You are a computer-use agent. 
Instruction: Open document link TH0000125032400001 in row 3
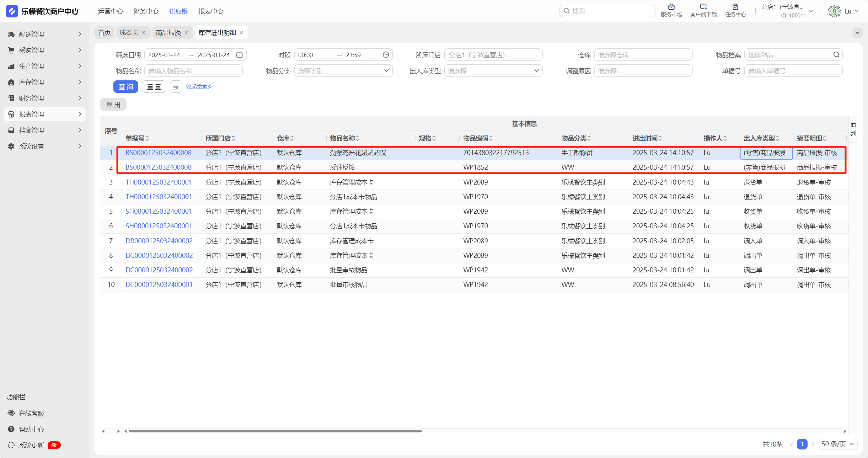[x=159, y=182]
